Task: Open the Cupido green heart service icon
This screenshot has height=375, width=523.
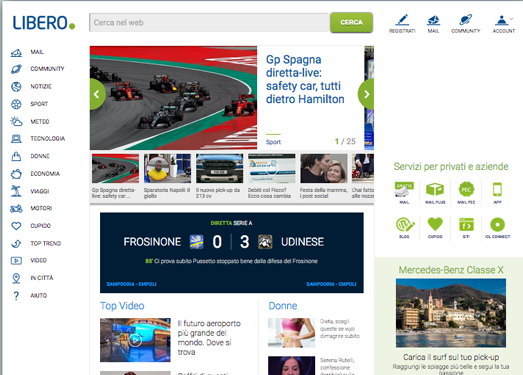Action: [x=435, y=224]
